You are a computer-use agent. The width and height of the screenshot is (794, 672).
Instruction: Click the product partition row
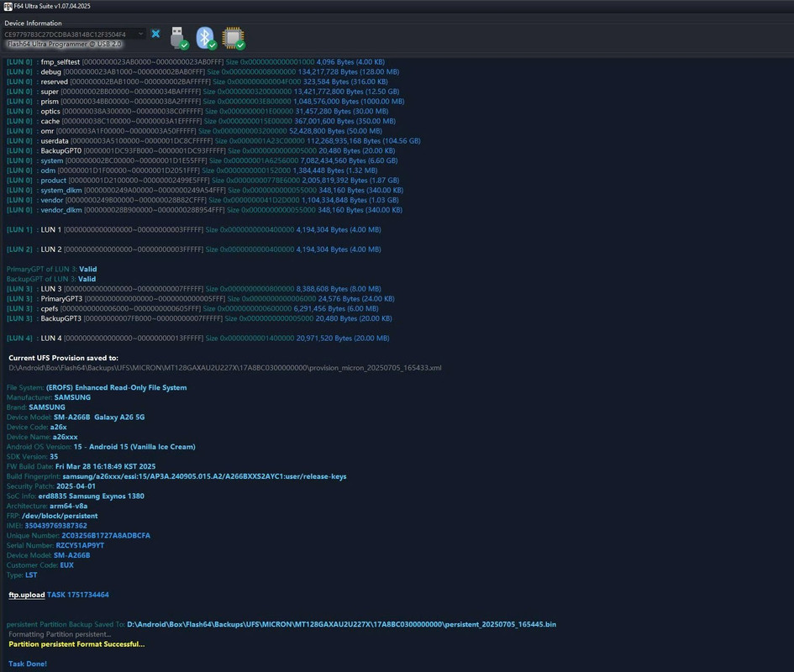[202, 181]
